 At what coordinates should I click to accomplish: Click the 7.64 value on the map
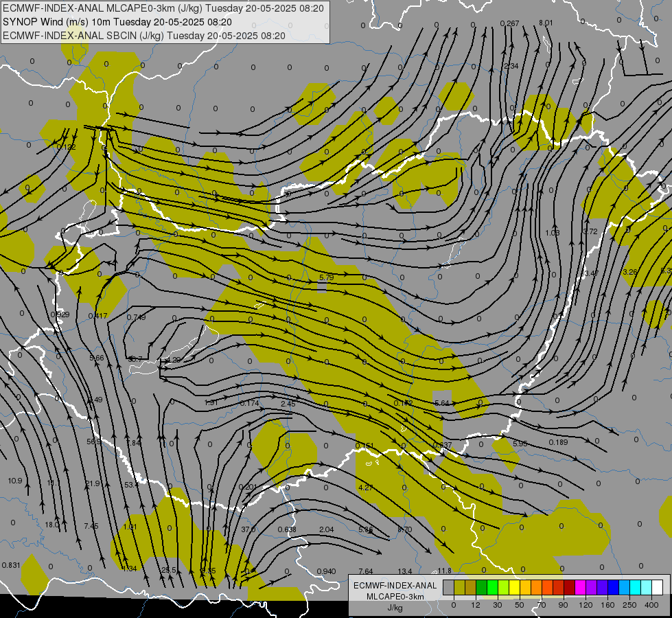tap(366, 571)
